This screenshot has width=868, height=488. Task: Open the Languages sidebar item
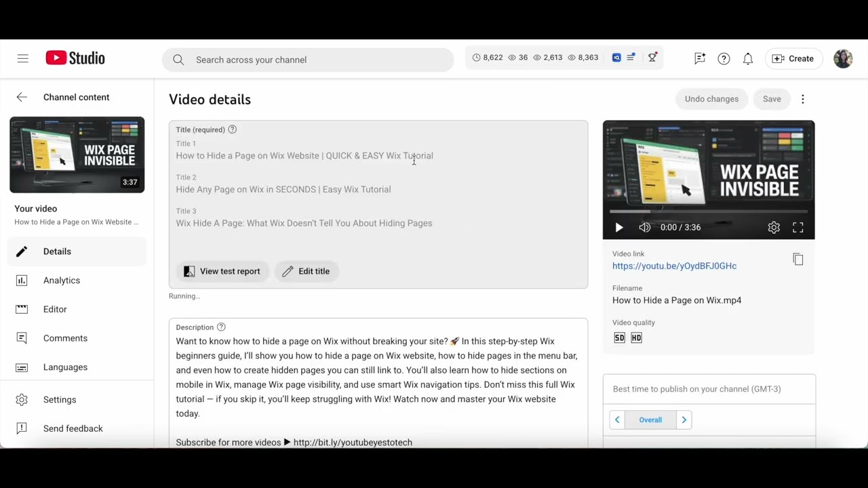[x=77, y=367]
